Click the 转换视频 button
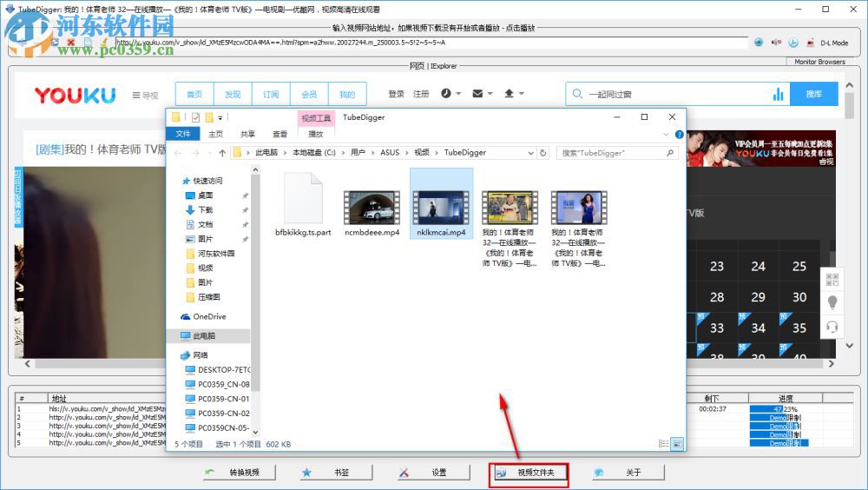 tap(240, 473)
